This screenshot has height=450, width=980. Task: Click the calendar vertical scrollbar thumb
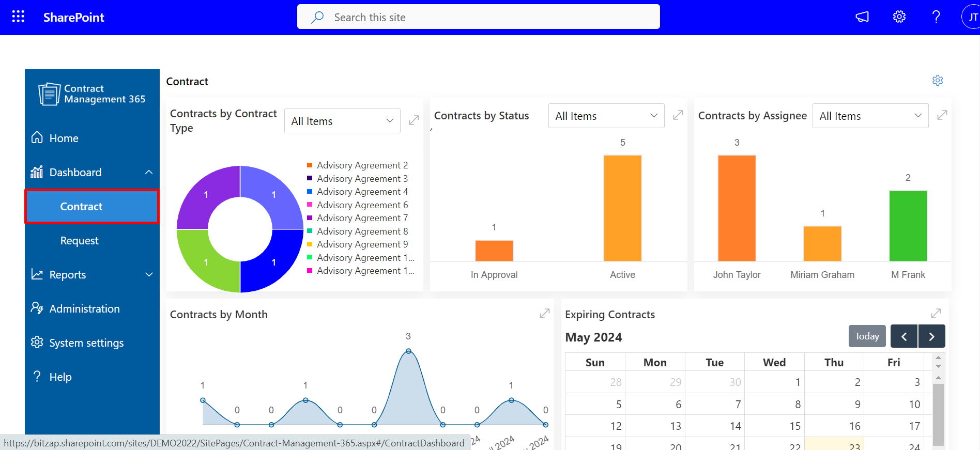[939, 414]
